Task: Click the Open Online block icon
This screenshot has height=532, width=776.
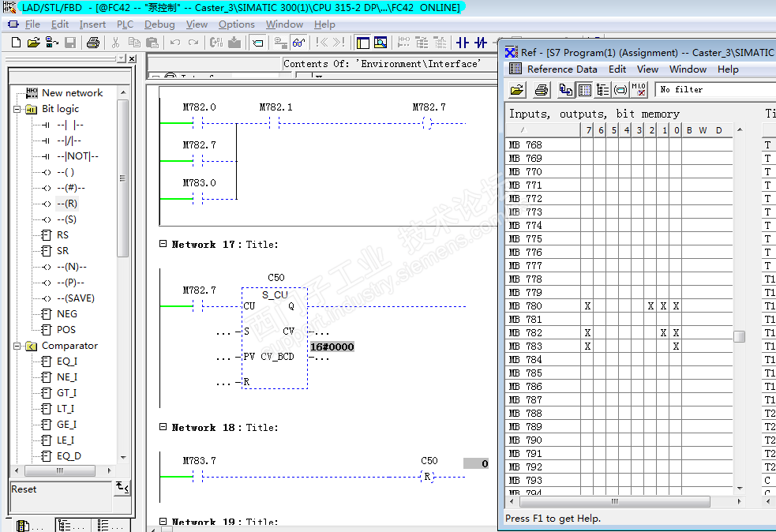Action: coord(51,43)
